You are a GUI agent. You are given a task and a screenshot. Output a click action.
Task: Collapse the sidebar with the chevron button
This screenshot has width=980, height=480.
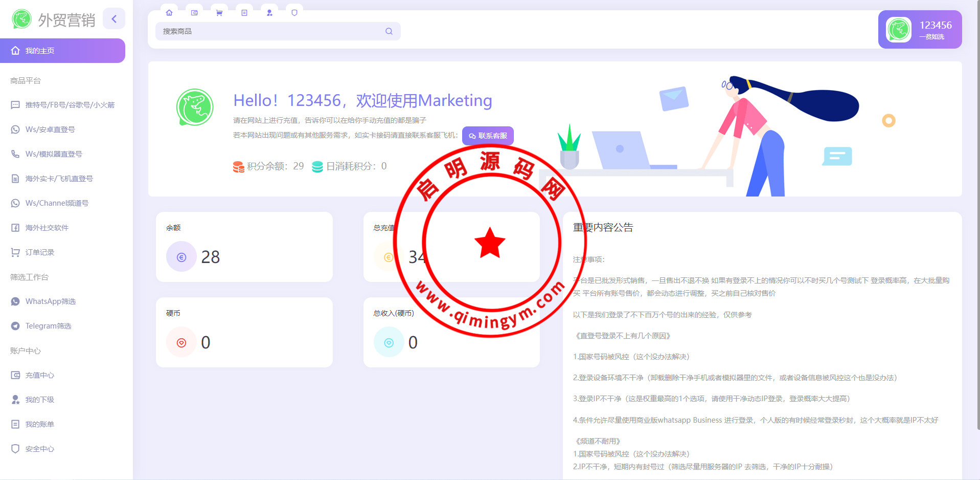pos(114,19)
